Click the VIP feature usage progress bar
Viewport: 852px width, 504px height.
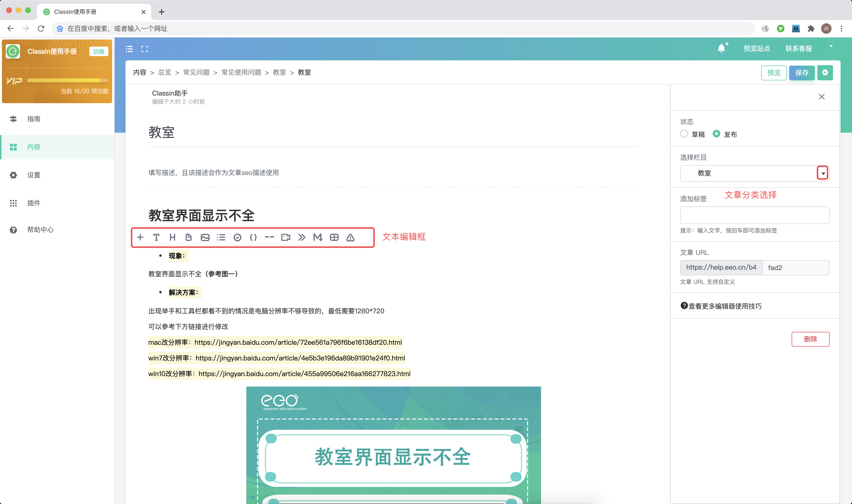[68, 81]
